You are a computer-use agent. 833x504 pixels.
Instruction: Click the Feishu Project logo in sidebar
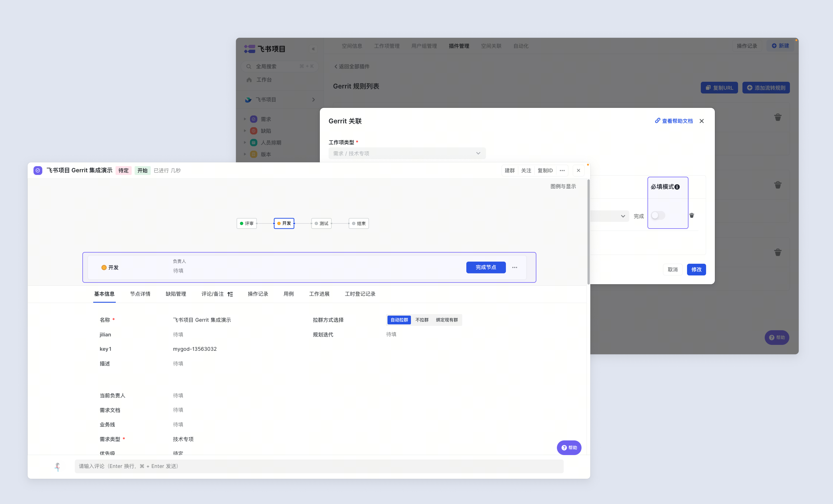265,49
